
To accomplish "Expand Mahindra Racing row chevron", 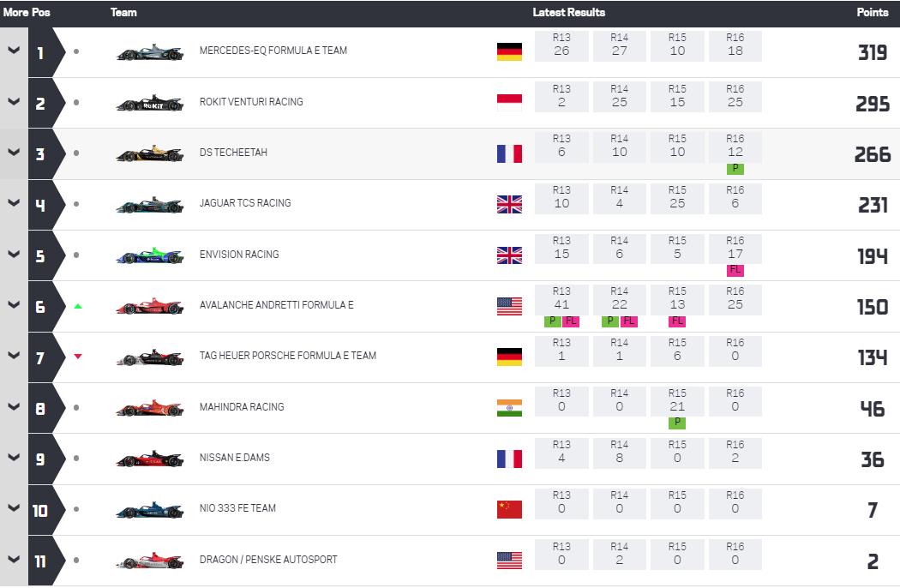I will click(x=14, y=406).
